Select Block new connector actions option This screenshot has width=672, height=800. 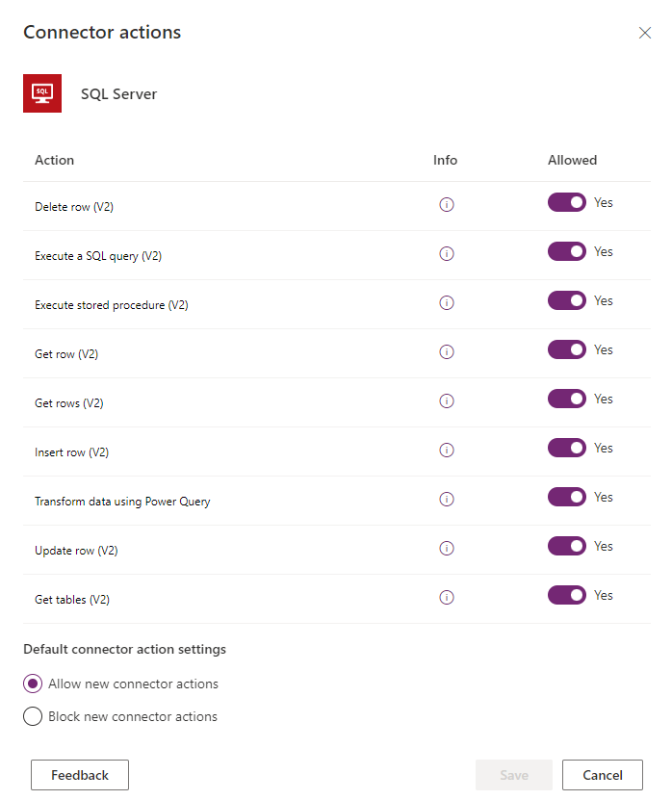click(33, 717)
